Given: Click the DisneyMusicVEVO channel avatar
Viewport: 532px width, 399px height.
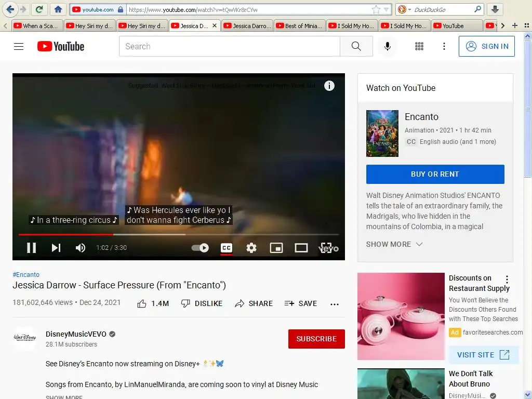Looking at the screenshot, I should pos(25,338).
